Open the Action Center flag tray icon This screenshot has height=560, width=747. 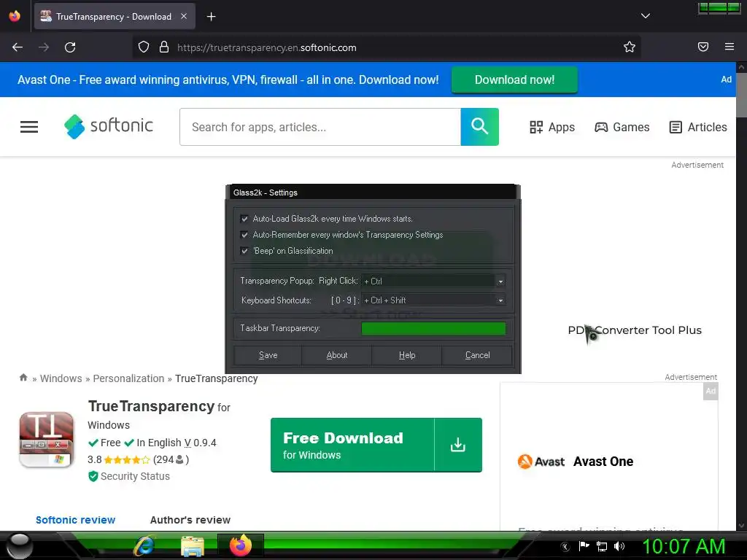click(584, 545)
